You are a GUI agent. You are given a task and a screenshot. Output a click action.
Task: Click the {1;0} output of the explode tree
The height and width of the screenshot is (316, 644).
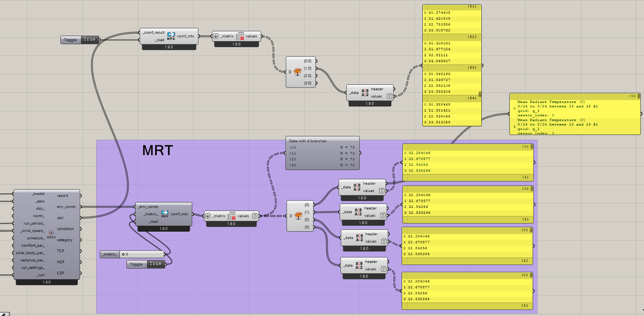[308, 69]
